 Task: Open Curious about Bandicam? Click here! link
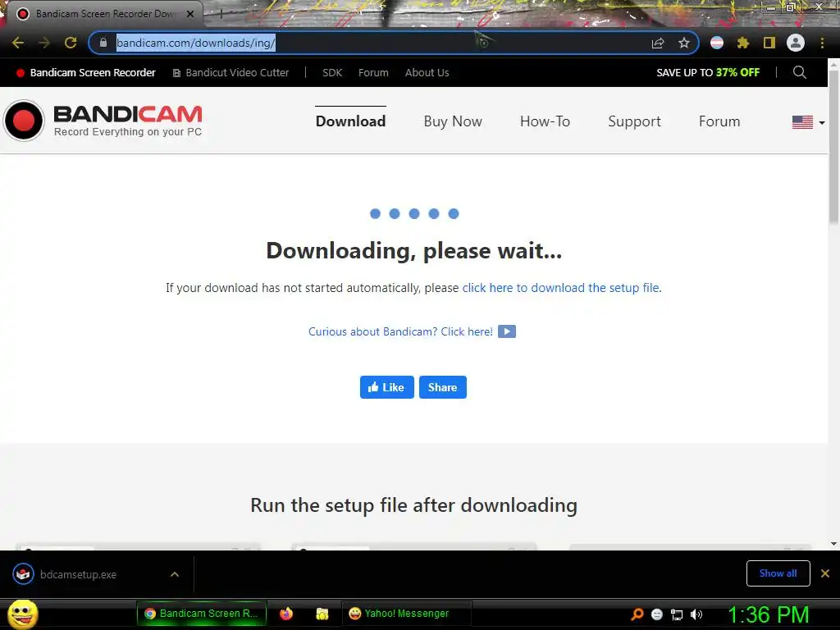(400, 331)
